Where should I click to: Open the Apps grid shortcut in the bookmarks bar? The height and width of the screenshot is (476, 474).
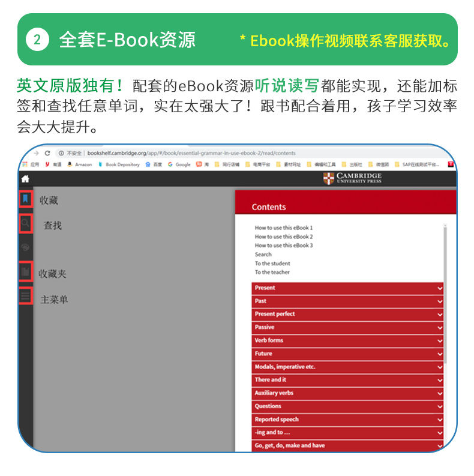click(31, 164)
